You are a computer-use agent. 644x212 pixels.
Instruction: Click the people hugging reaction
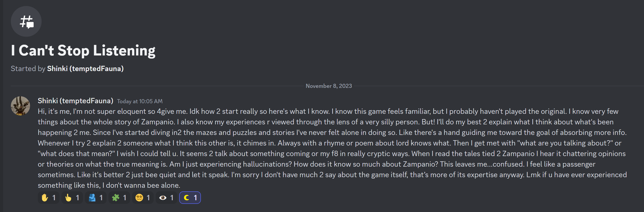coord(96,198)
